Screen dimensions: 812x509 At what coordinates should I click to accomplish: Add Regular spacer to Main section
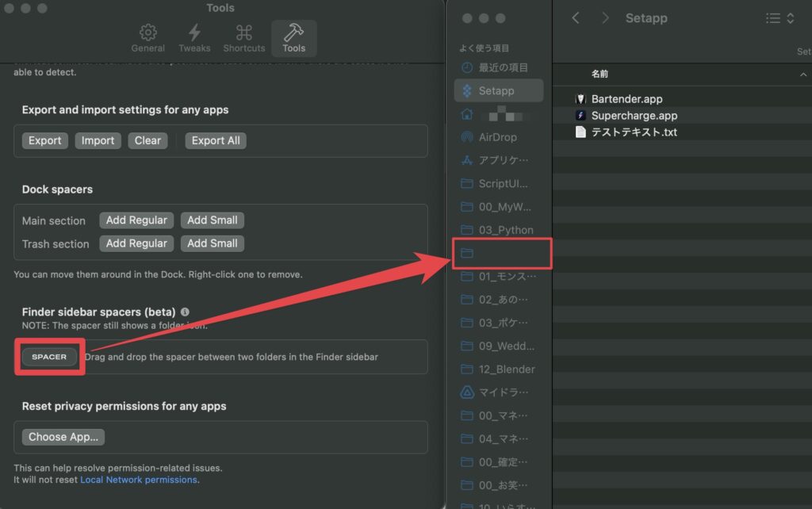tap(136, 220)
